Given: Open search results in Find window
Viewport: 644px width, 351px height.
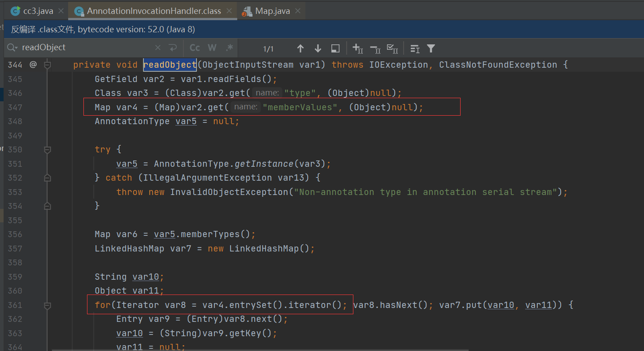Looking at the screenshot, I should 335,48.
